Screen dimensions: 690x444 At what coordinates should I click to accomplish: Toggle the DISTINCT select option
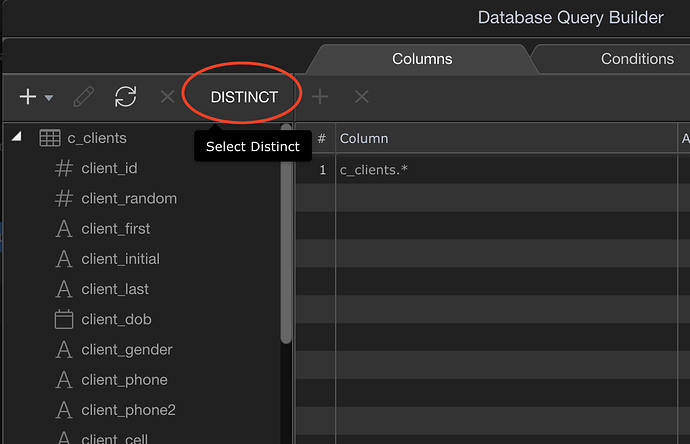tap(244, 97)
